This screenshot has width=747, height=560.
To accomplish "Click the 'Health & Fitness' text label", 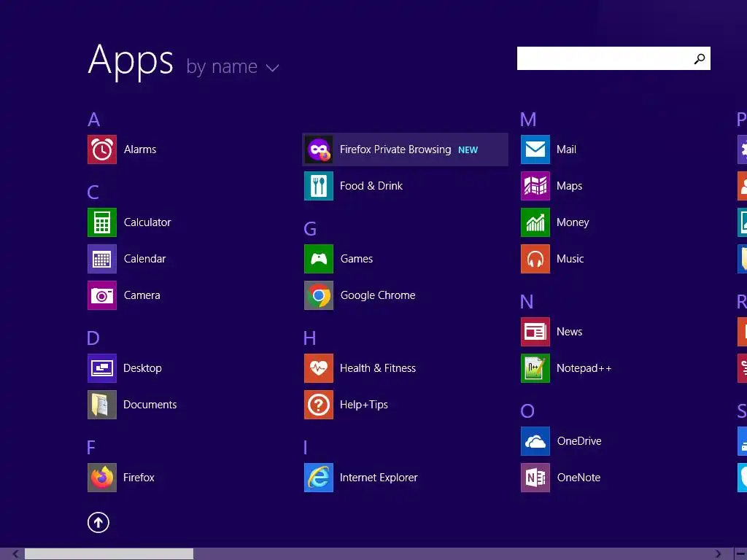I will coord(378,368).
